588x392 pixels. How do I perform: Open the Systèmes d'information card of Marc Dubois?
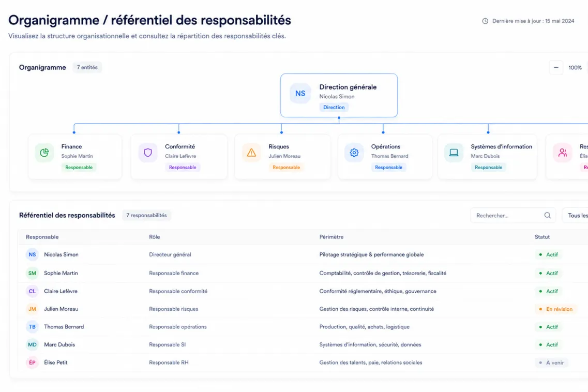pyautogui.click(x=488, y=157)
